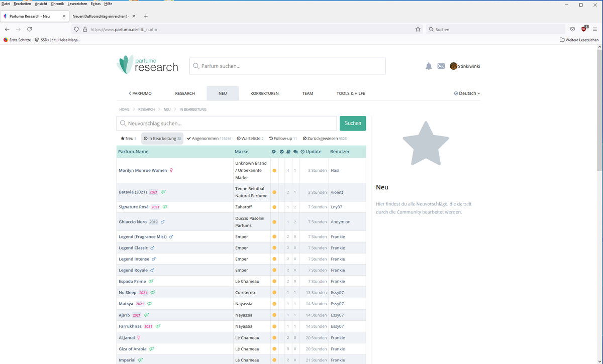Viewport: 603px width, 364px height.
Task: Show the Follow-up filter
Action: [x=283, y=139]
